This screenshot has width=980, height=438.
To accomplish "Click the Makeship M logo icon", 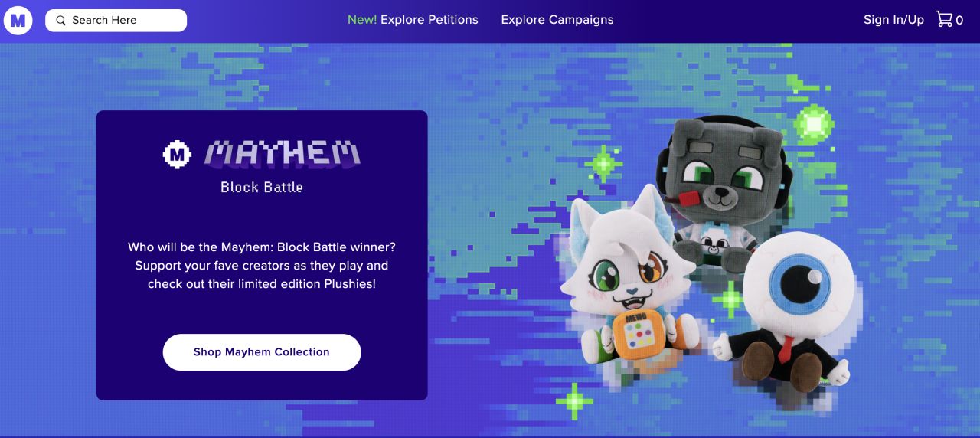I will 18,20.
